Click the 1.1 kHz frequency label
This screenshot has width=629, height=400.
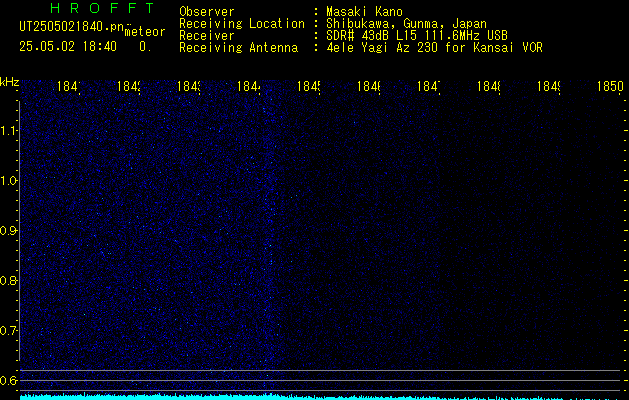coord(8,130)
